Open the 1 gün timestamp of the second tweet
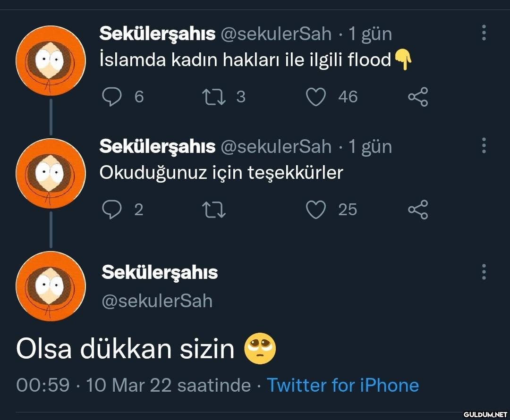 [x=370, y=147]
